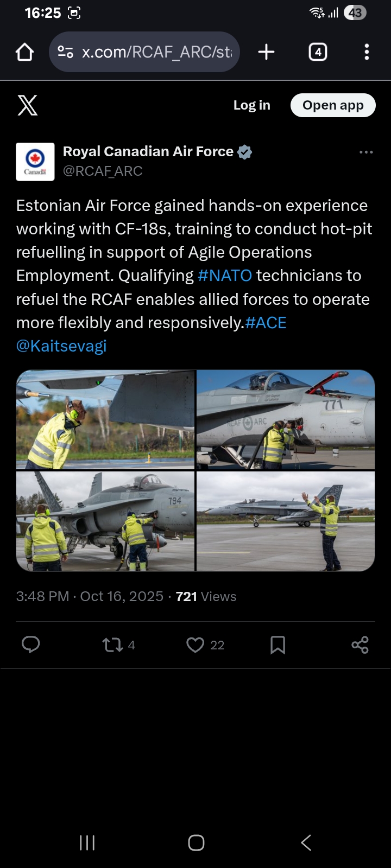Visit the @Kaitsevagi mention

(x=61, y=346)
